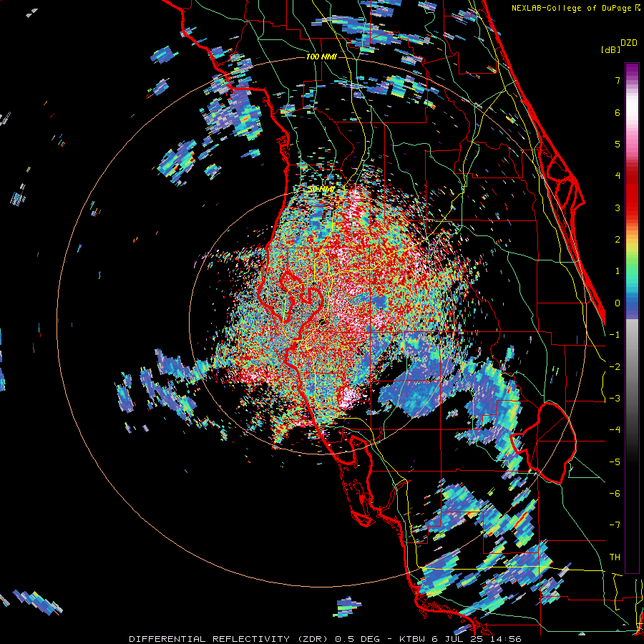Select the -7 value on the scale

[615, 525]
